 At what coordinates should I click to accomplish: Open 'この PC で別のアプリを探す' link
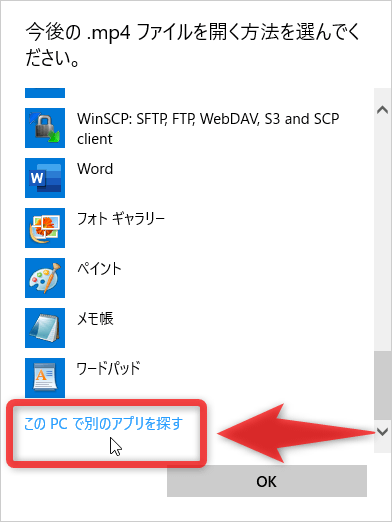(x=104, y=424)
